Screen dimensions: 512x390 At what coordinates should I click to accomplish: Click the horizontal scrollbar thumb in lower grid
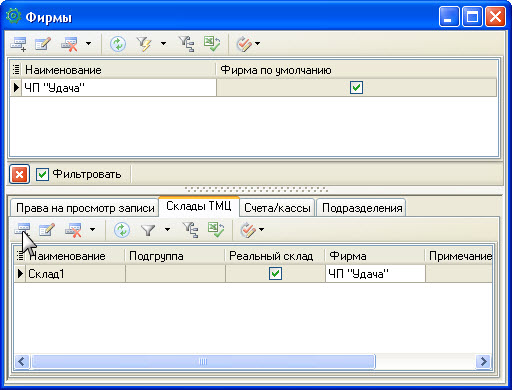(203, 361)
